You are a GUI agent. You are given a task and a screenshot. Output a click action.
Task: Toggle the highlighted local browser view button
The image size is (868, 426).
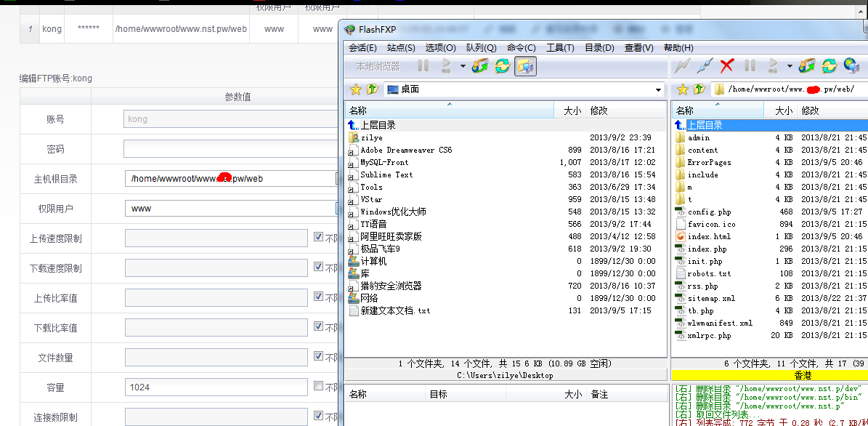click(x=525, y=66)
